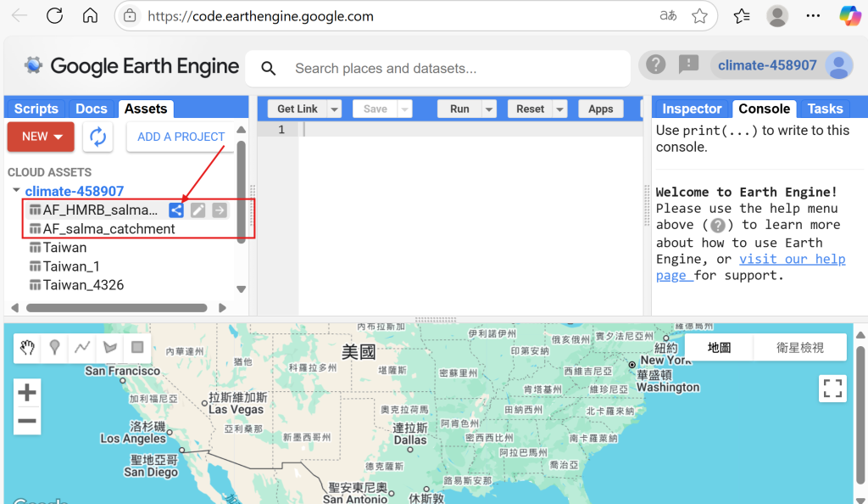Refresh the browser page
The height and width of the screenshot is (504, 868).
[55, 15]
